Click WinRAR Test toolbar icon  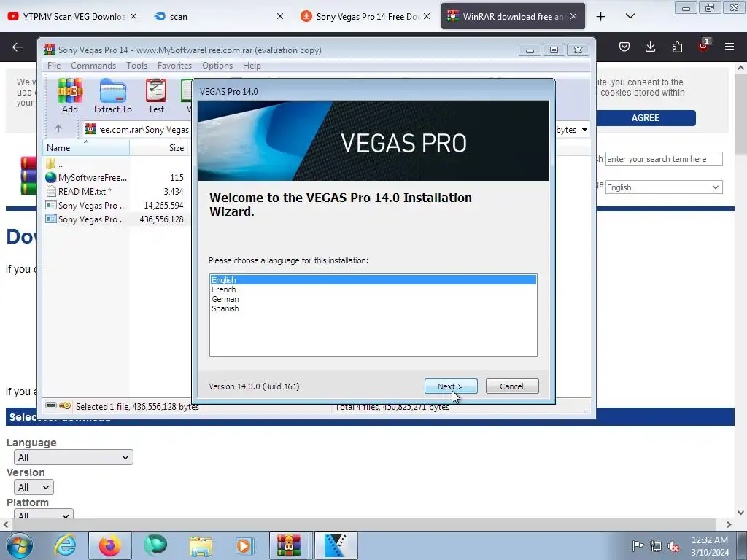(x=156, y=96)
